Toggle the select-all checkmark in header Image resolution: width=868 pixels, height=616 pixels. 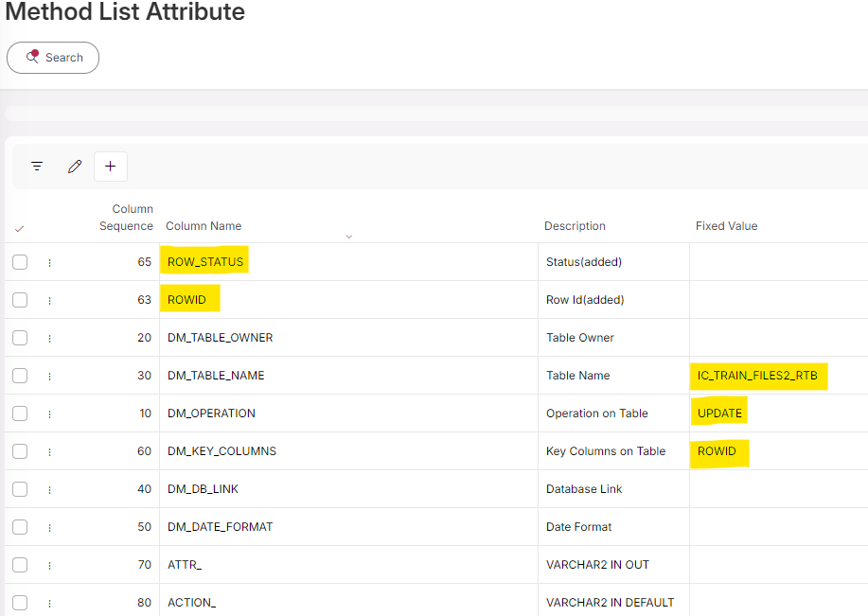[x=19, y=229]
